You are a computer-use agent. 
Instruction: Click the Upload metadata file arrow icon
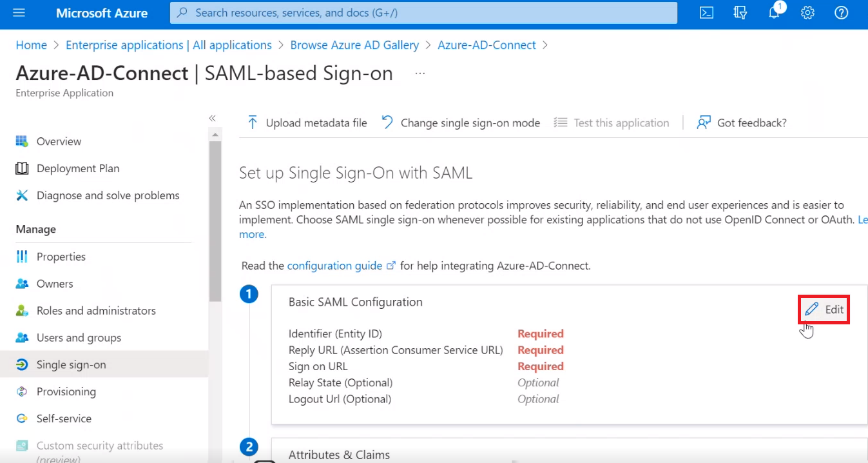coord(253,123)
